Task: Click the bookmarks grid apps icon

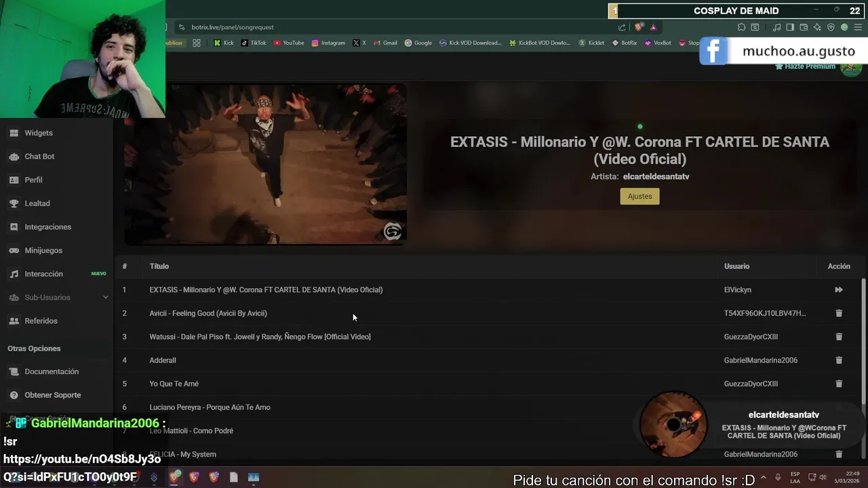Action: pyautogui.click(x=197, y=43)
